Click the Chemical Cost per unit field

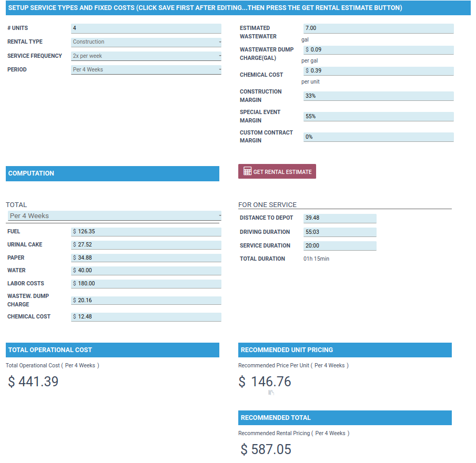coord(378,71)
